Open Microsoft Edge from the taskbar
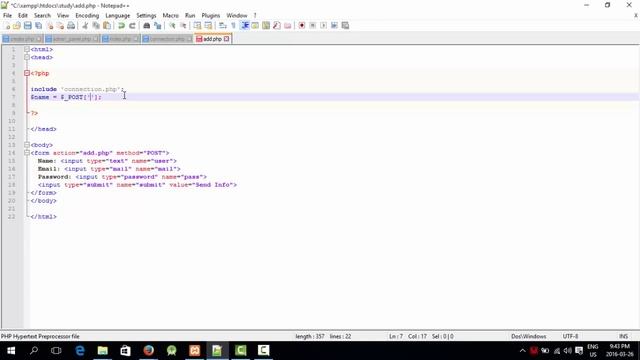The height and width of the screenshot is (360, 640). (80, 351)
